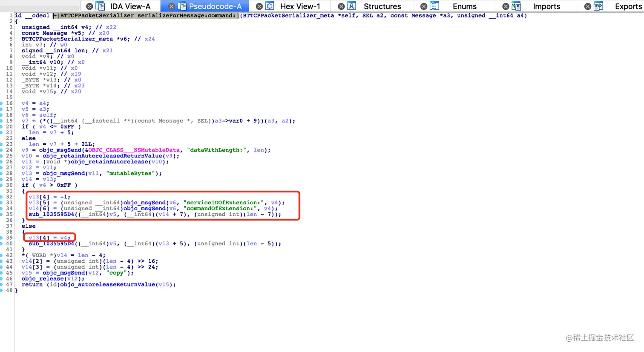Open the Imports tab
Screen dimensions: 644x352
(546, 6)
